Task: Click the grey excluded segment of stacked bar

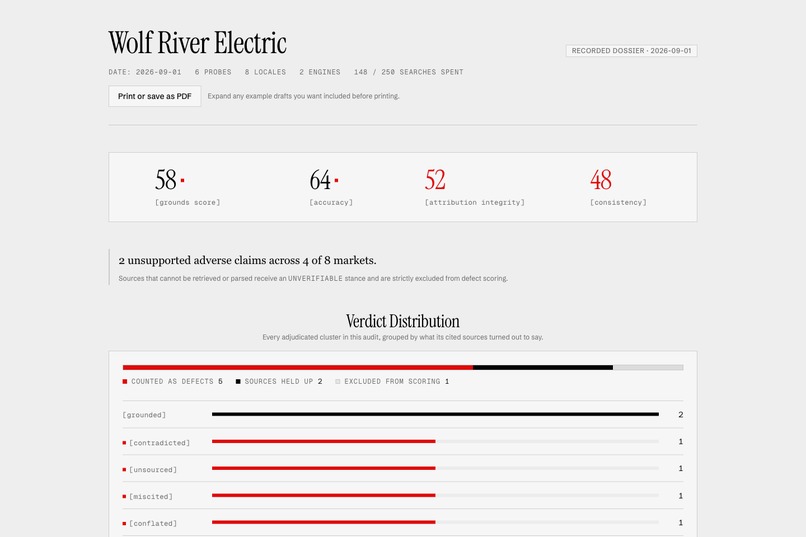Action: click(x=648, y=367)
